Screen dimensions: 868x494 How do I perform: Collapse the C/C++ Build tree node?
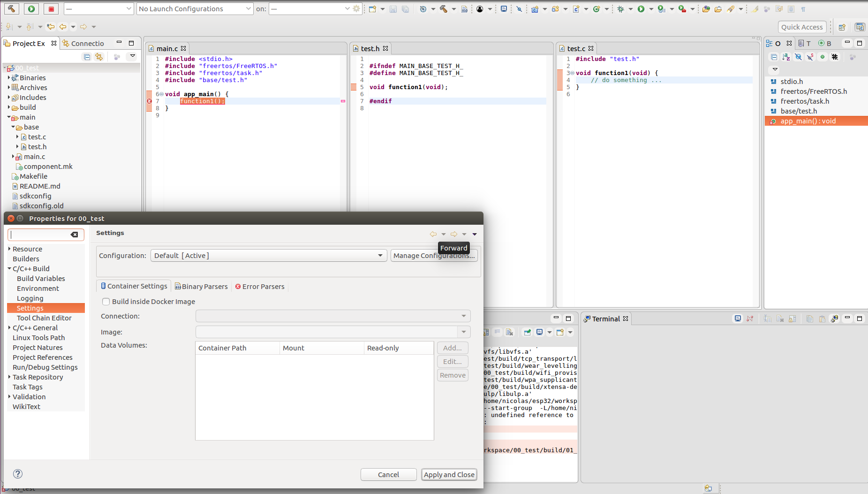pos(9,269)
